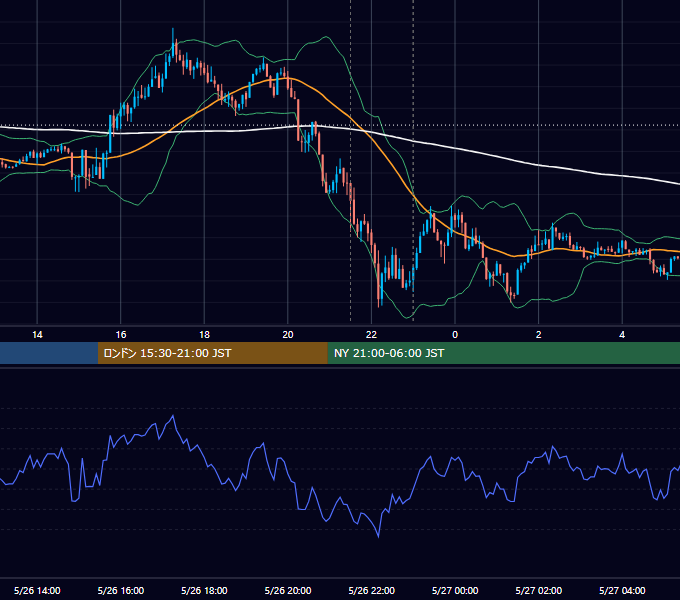Viewport: 680px width, 600px height.
Task: Click the 5/27 04:00 time label
Action: point(622,590)
